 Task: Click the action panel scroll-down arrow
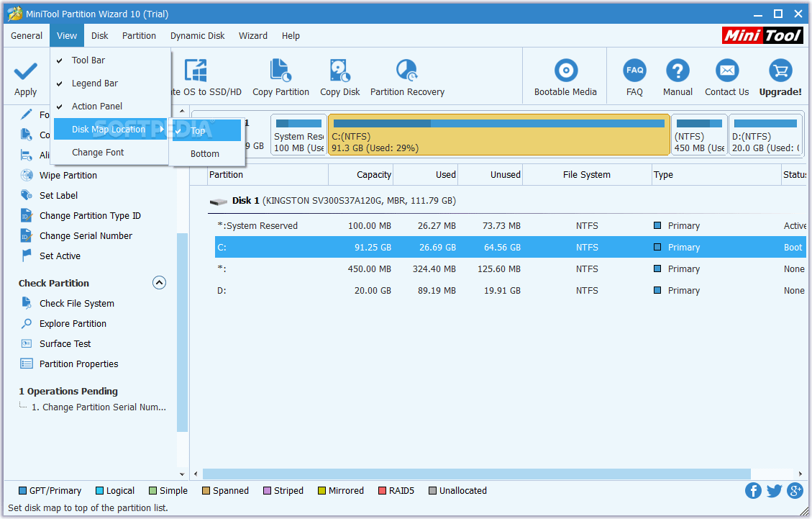point(182,474)
